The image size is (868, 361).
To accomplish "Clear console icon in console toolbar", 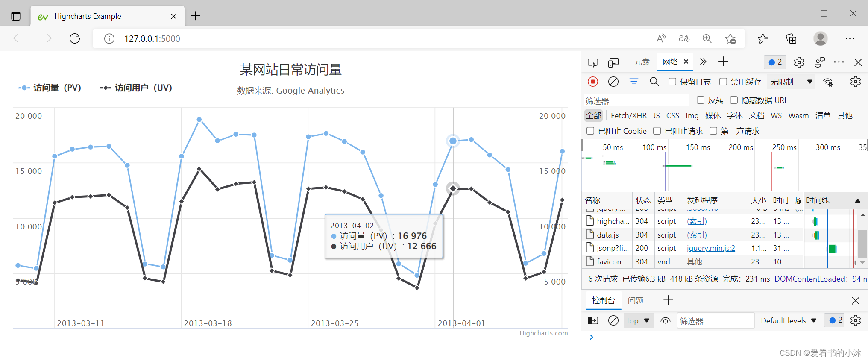I will point(613,320).
